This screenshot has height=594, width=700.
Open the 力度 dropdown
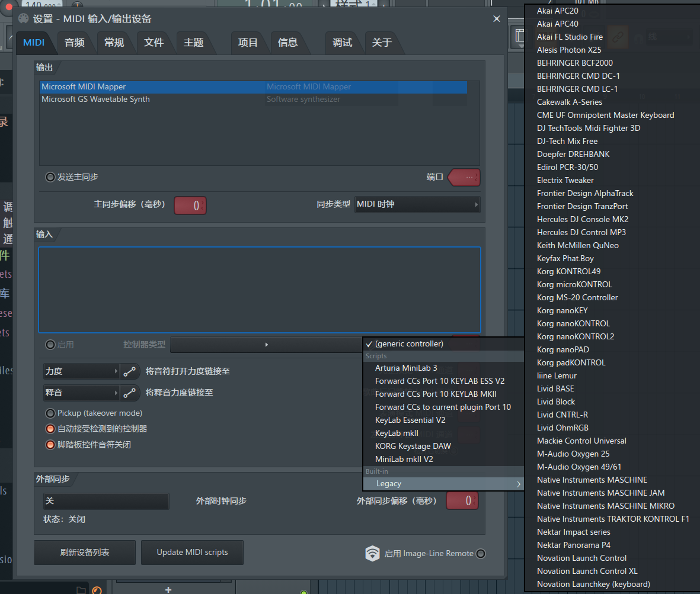81,371
